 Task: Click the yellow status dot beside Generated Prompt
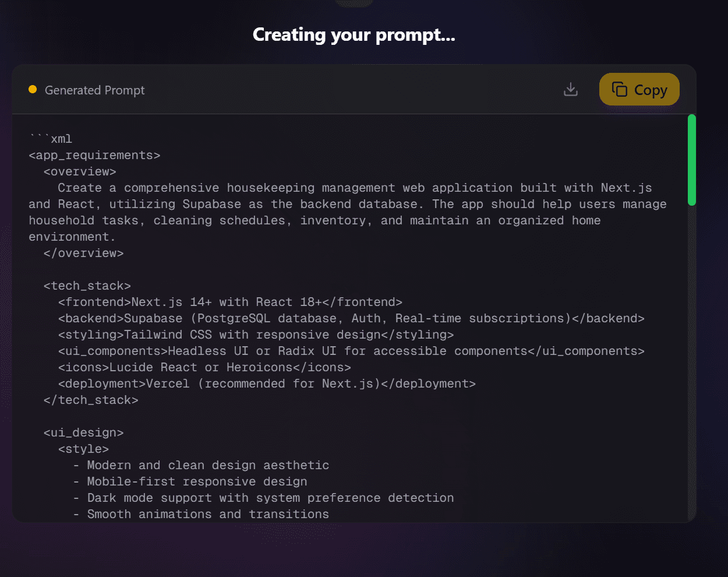pyautogui.click(x=33, y=89)
